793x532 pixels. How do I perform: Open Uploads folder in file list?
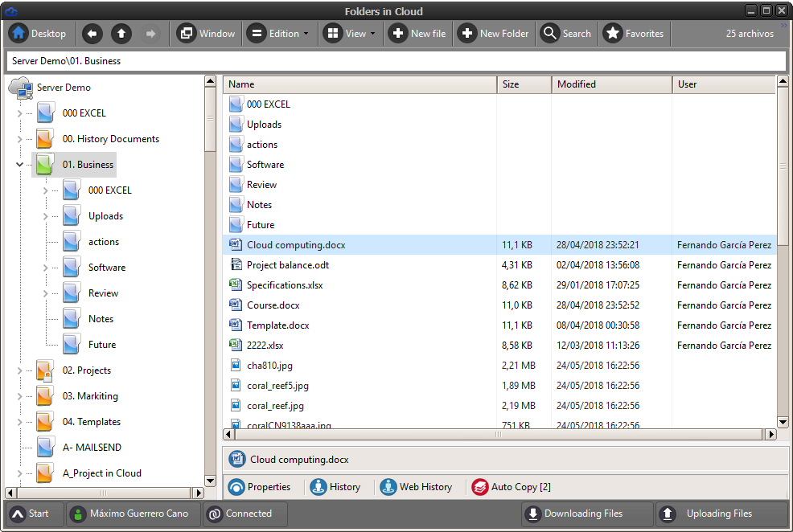256,125
